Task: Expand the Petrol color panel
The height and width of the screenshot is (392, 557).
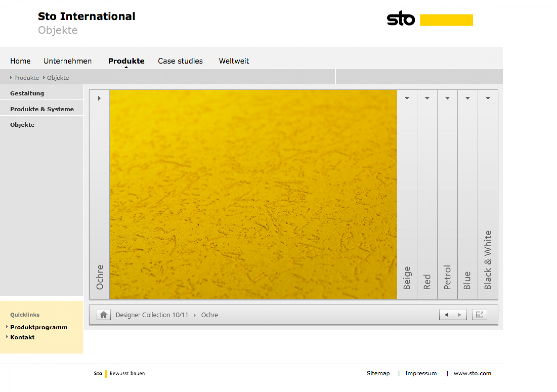Action: click(447, 98)
